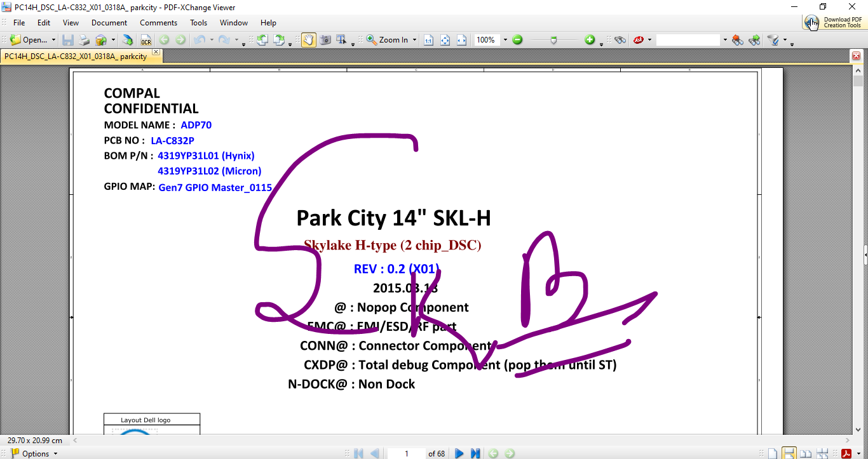Click the funnel search options icon
Viewport: 868px width, 459px height.
coord(773,40)
